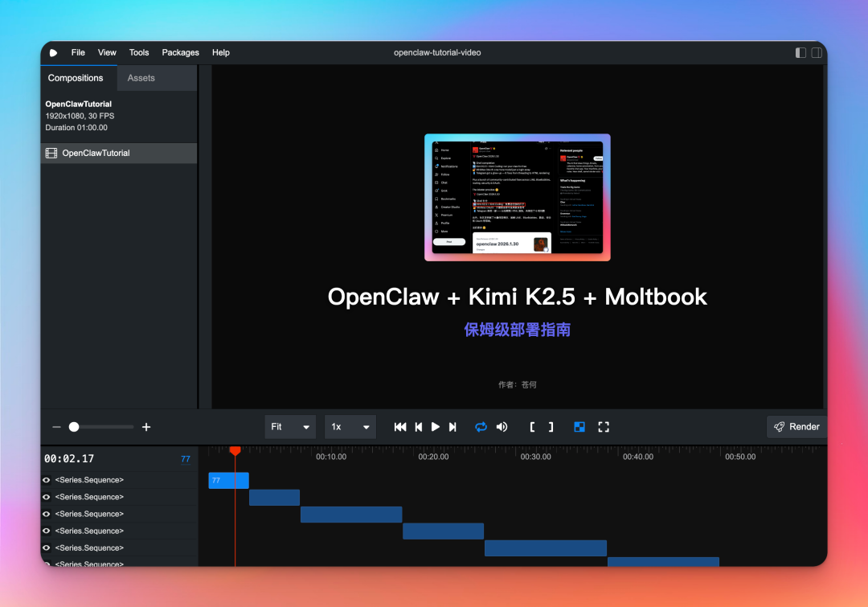
Task: Click the timeline zoom slider handle
Action: point(74,427)
